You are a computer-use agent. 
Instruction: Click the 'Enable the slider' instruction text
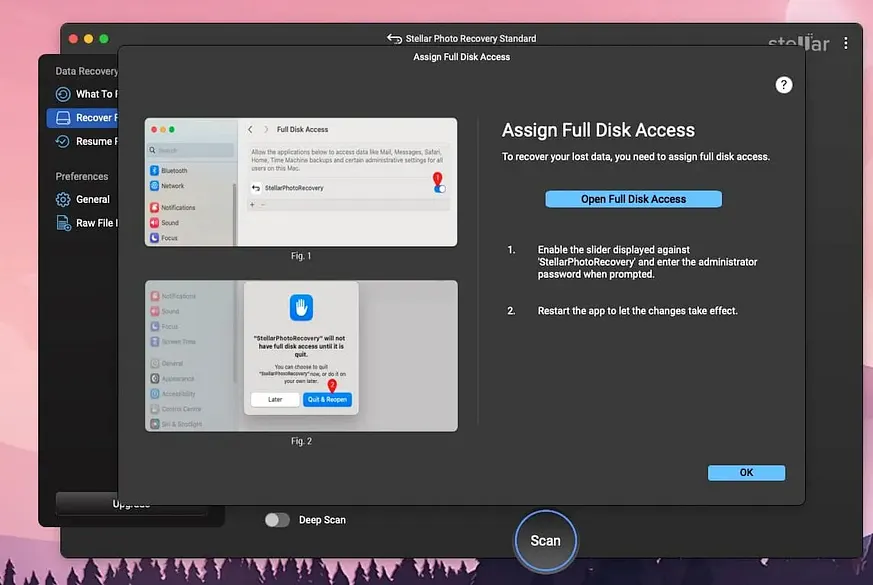click(647, 262)
